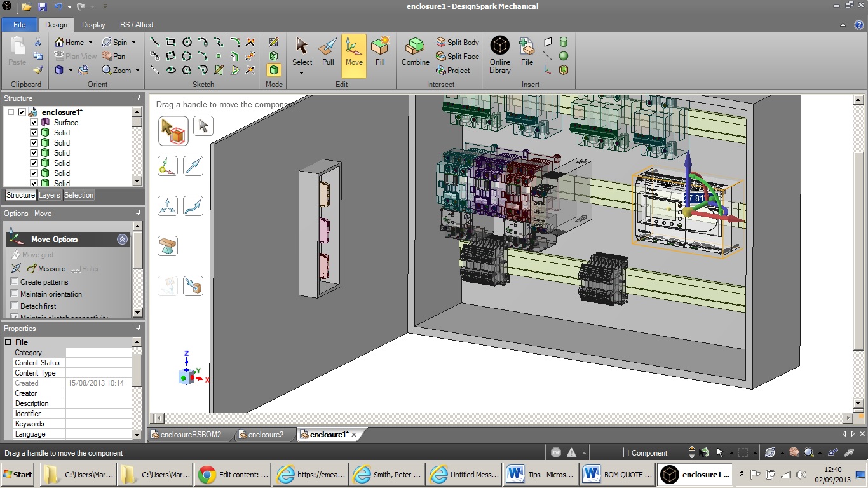Viewport: 868px width, 488px height.
Task: Click the Measure button
Action: coord(46,269)
